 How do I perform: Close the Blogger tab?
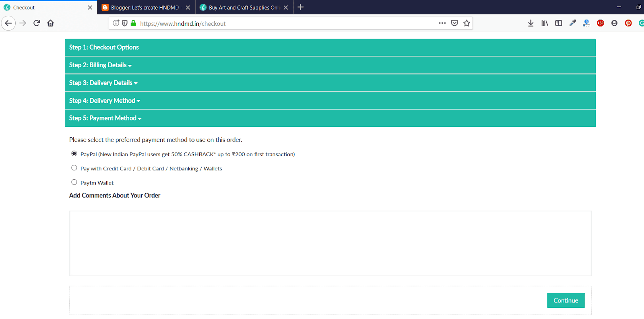click(188, 7)
